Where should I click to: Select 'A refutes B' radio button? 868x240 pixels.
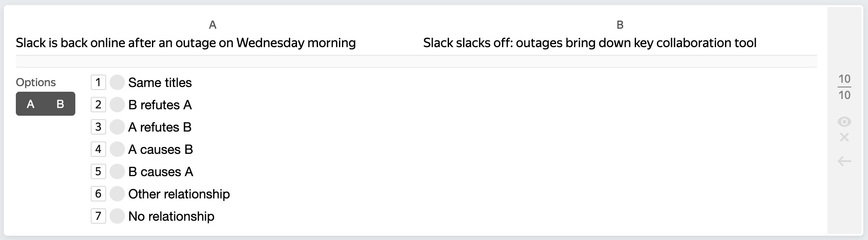tap(117, 127)
